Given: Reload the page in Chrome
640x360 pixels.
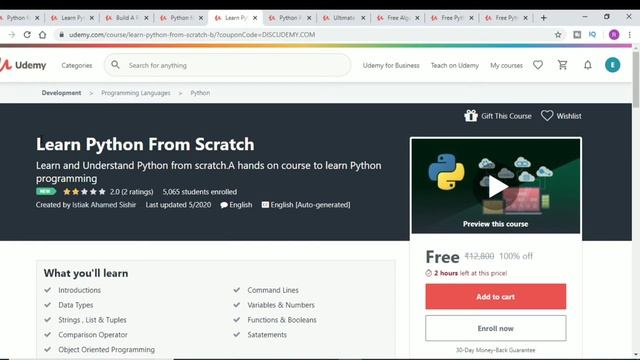Looking at the screenshot, I should point(27,35).
